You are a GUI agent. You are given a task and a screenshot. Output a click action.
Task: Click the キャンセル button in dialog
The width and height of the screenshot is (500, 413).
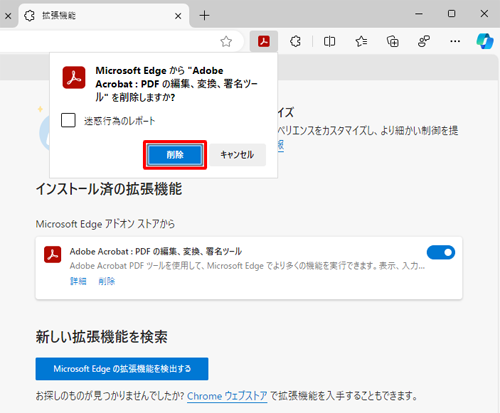(237, 155)
